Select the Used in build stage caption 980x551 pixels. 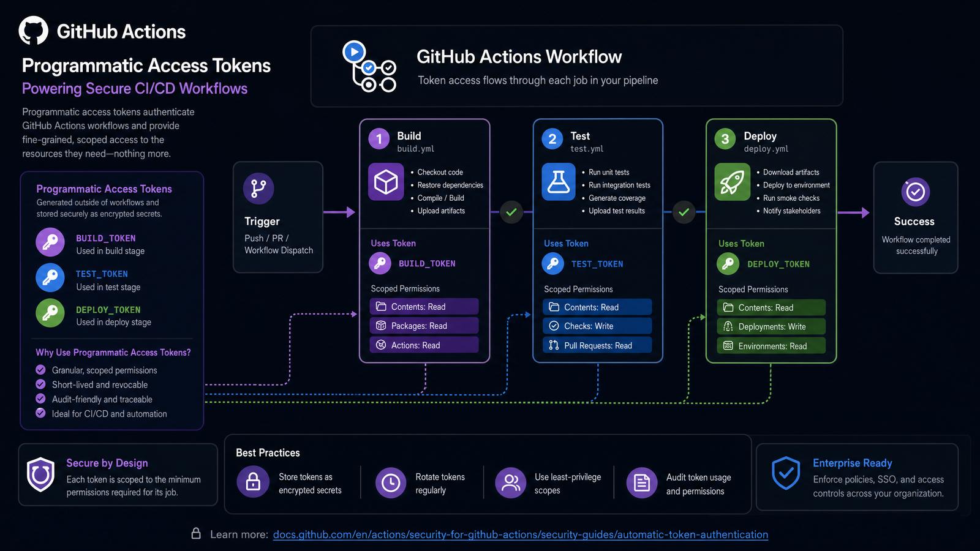(110, 251)
